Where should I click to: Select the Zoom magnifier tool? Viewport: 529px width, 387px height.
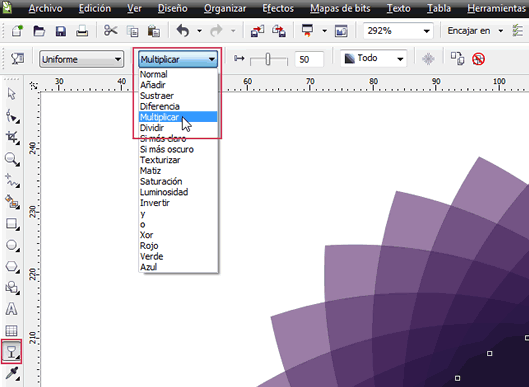click(12, 159)
